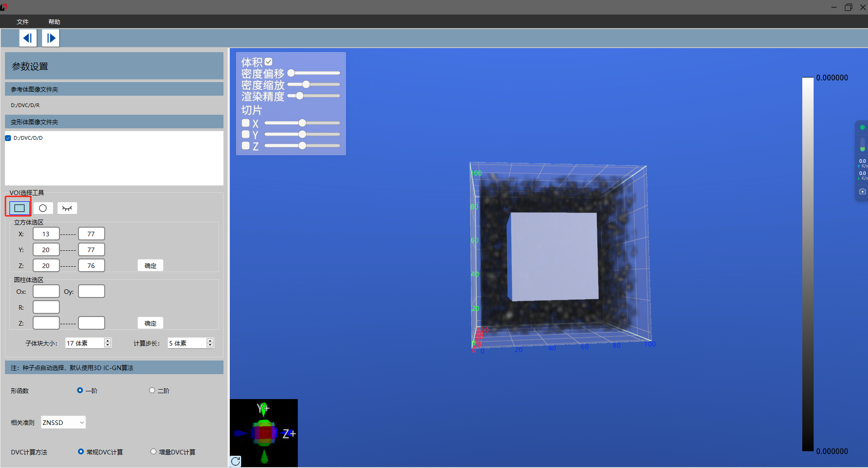The width and height of the screenshot is (868, 468).
Task: Click the reset view refresh icon
Action: (x=236, y=461)
